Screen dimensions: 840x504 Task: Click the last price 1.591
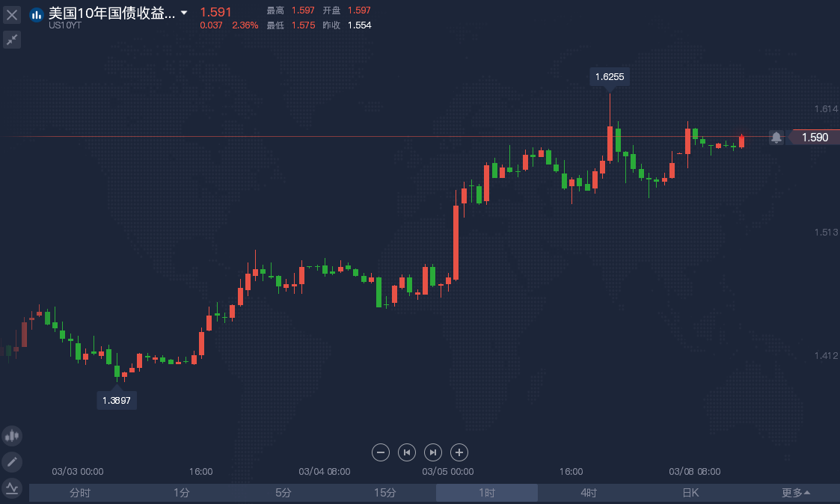(216, 12)
